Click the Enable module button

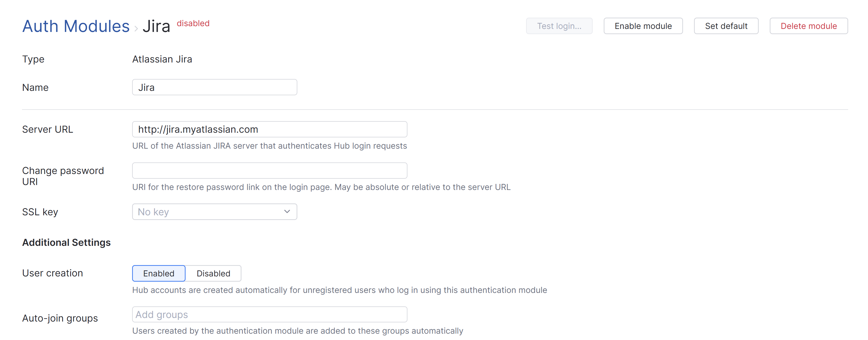coord(643,26)
